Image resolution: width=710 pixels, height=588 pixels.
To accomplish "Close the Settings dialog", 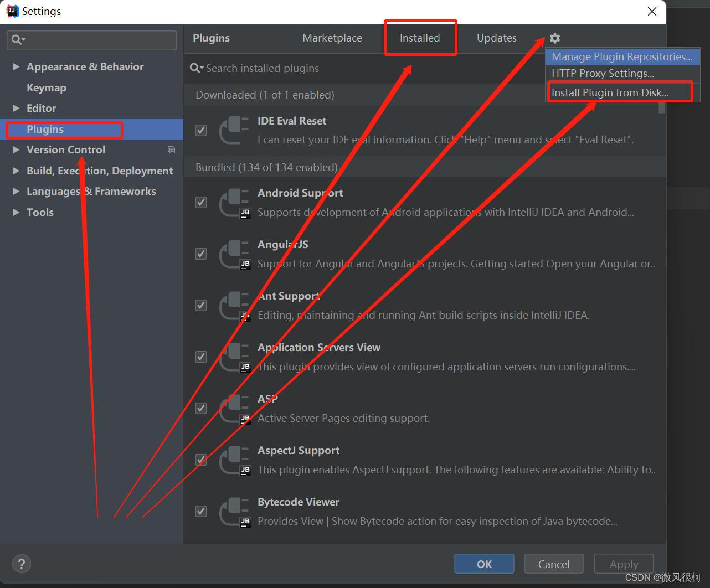I will pyautogui.click(x=652, y=11).
